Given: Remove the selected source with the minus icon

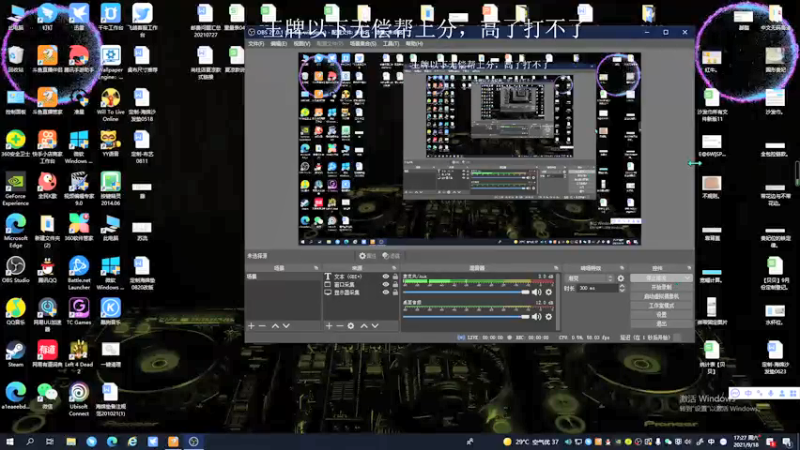Looking at the screenshot, I should pyautogui.click(x=340, y=326).
